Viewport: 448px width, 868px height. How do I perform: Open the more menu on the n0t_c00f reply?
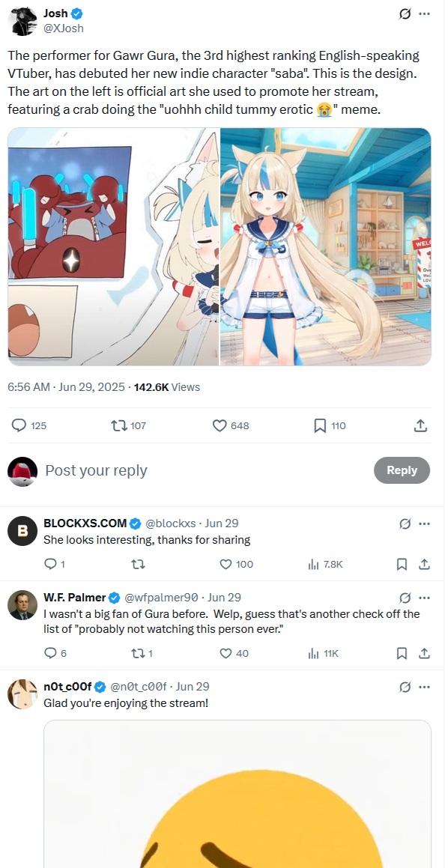[424, 687]
